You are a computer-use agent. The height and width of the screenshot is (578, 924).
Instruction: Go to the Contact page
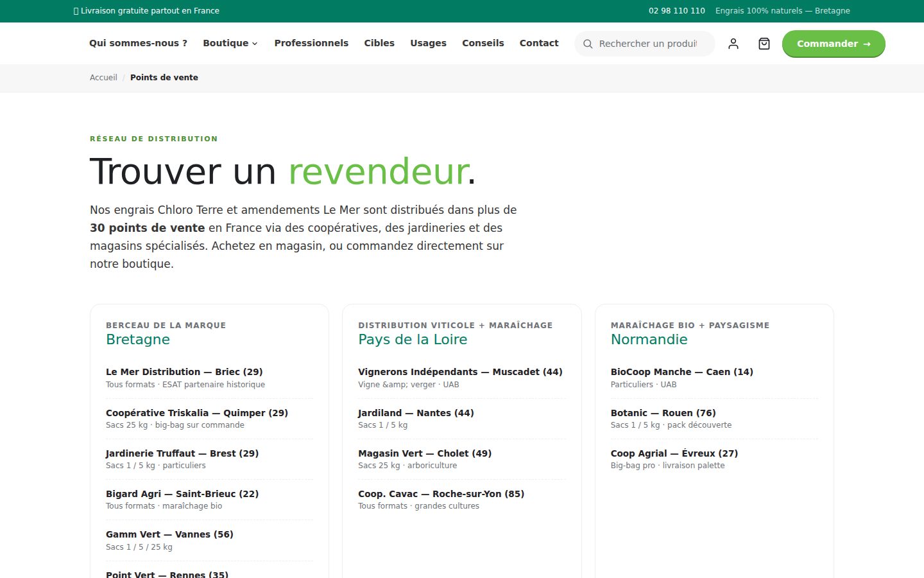point(539,43)
